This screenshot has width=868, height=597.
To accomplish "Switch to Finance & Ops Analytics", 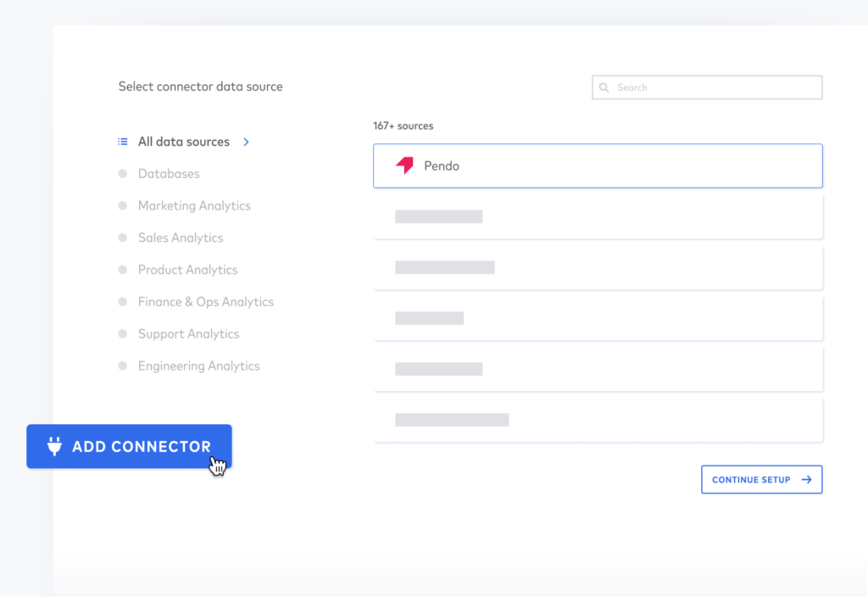I will [x=205, y=302].
